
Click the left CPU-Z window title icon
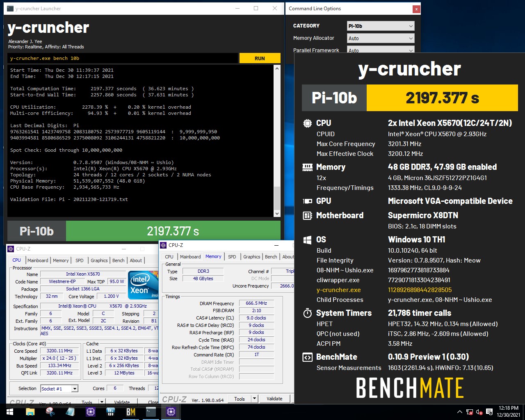11,249
